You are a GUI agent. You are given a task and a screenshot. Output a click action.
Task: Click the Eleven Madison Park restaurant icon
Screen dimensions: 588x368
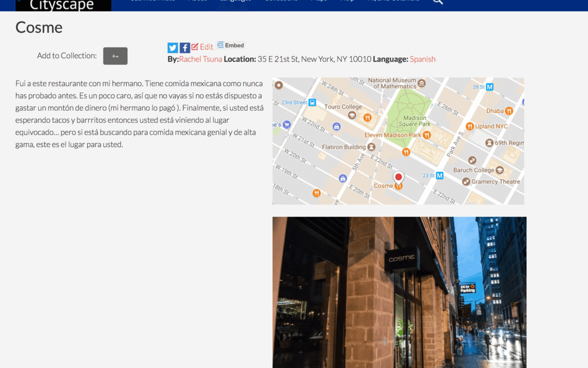(x=427, y=135)
